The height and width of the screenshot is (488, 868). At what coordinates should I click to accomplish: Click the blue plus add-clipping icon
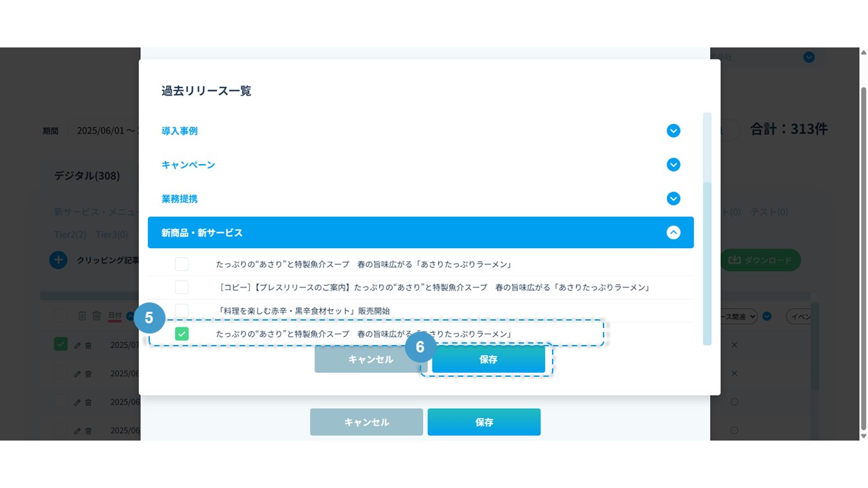(x=58, y=260)
